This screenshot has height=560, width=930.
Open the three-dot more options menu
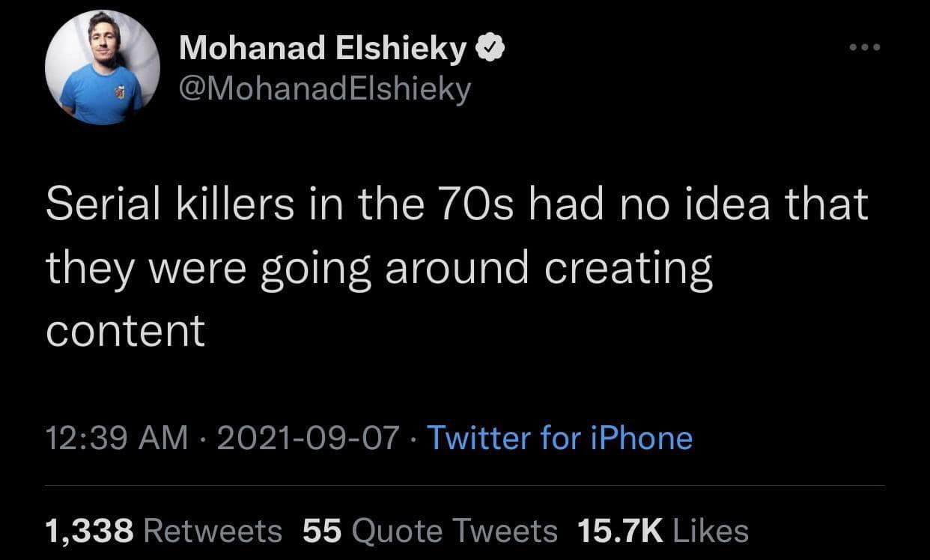pos(866,48)
